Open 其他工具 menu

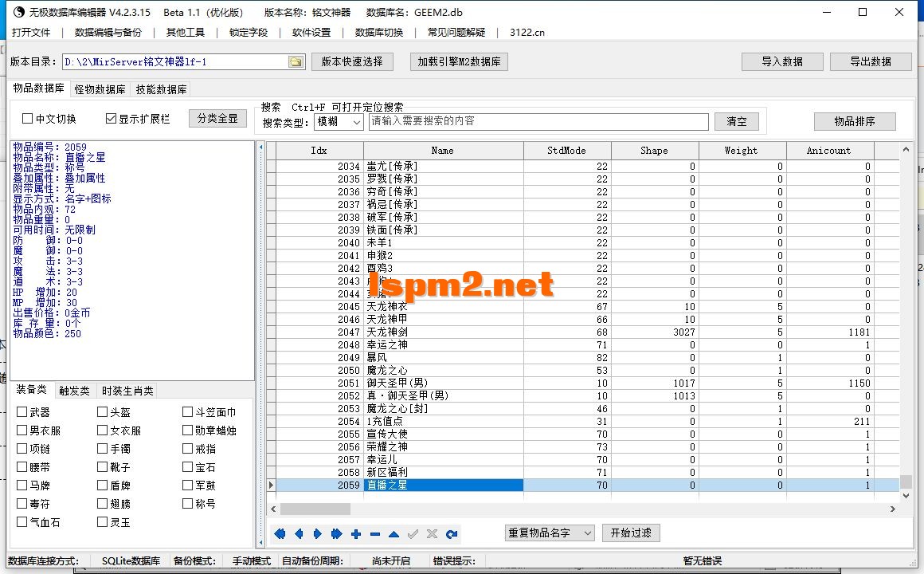(186, 33)
